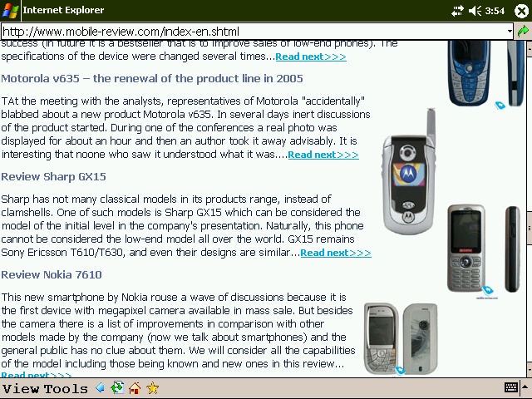Follow Read next link for Motorola v635
Image resolution: width=532 pixels, height=399 pixels.
pyautogui.click(x=323, y=155)
